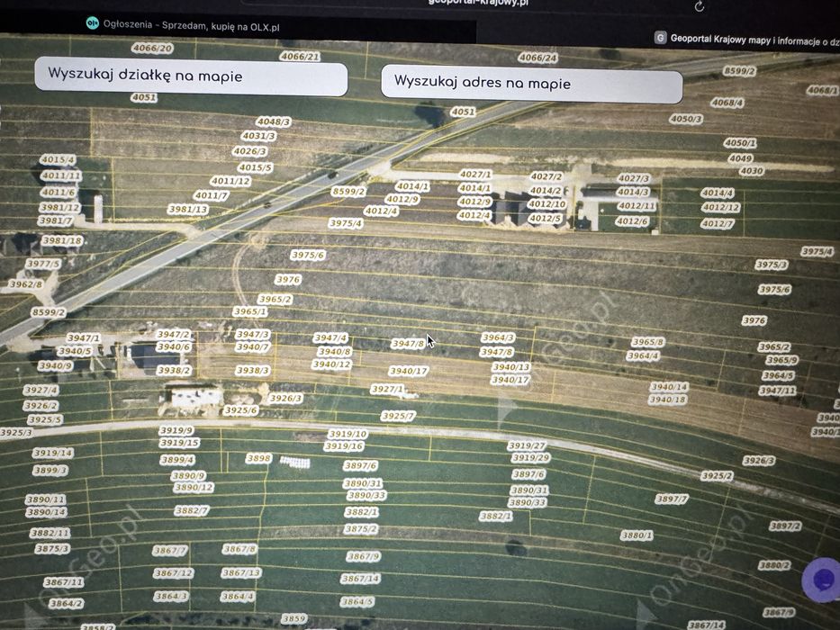840x630 pixels.
Task: Select parcel label 3927/1
Action: click(387, 389)
